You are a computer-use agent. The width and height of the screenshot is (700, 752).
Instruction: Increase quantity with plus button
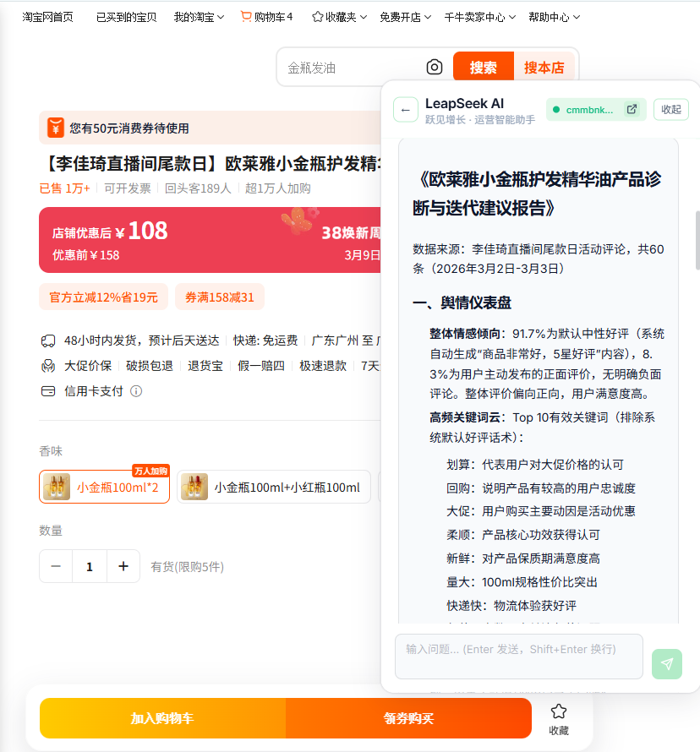(x=123, y=566)
